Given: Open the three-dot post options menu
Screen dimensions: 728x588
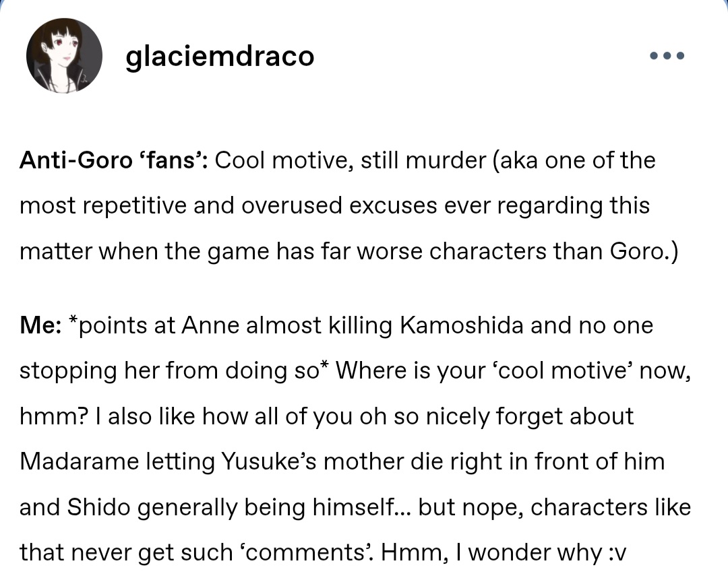Looking at the screenshot, I should click(x=667, y=56).
